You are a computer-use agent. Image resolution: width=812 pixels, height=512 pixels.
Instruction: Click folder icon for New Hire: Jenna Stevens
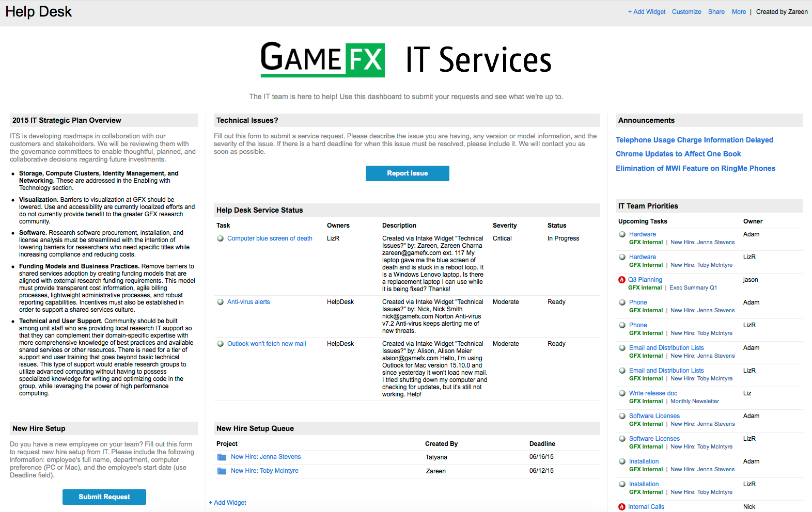(222, 457)
